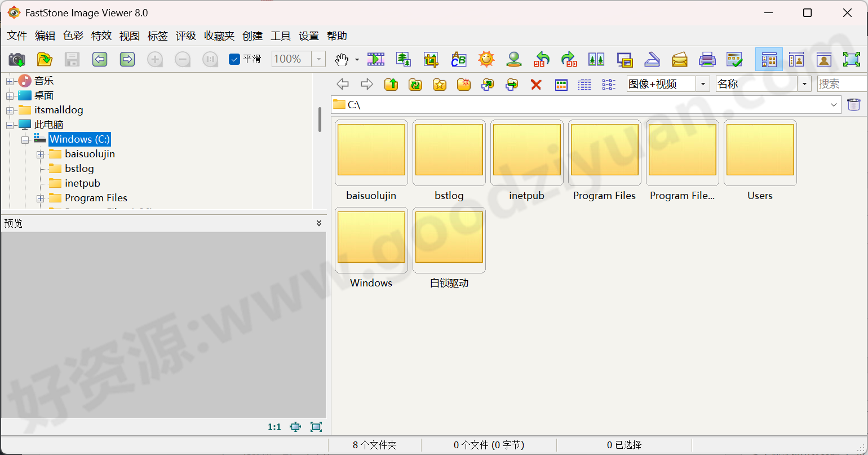Open the 收藏夹 menu
Viewport: 868px width, 455px height.
click(219, 36)
